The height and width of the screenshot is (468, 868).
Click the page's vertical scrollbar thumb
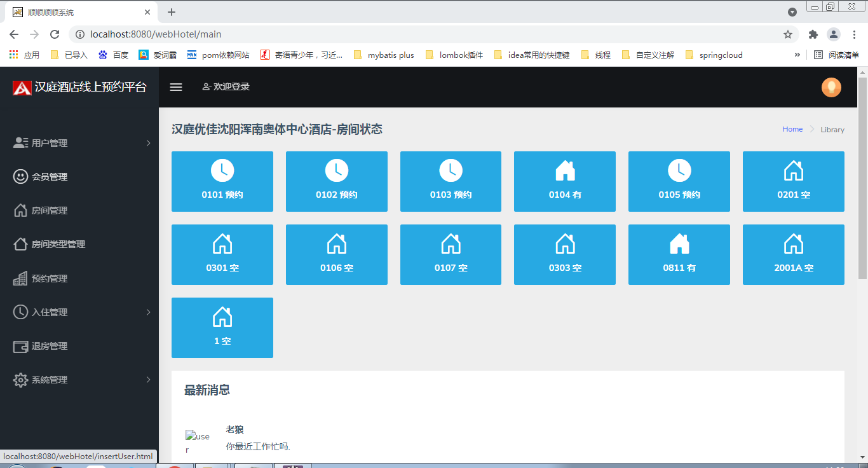[x=862, y=177]
